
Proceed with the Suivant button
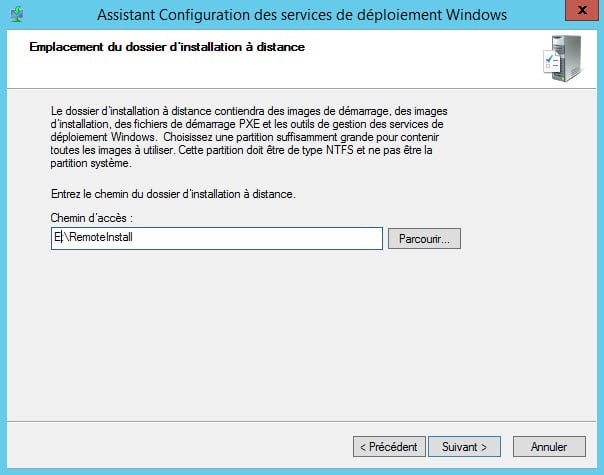coord(464,447)
